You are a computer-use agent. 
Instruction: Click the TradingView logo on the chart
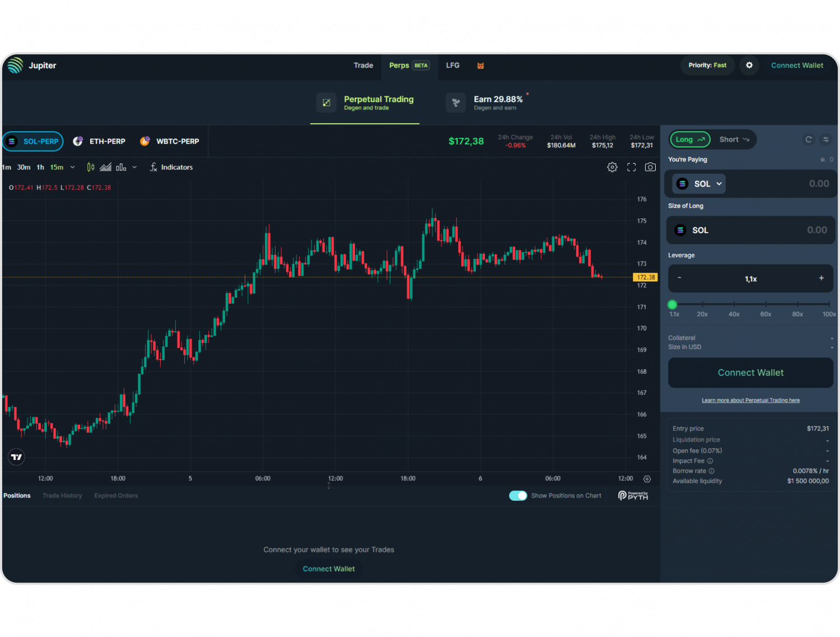coord(17,457)
